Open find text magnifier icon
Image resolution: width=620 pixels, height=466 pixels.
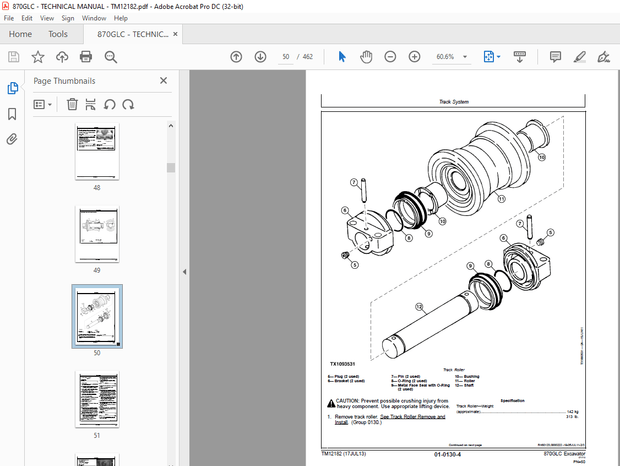(x=111, y=57)
